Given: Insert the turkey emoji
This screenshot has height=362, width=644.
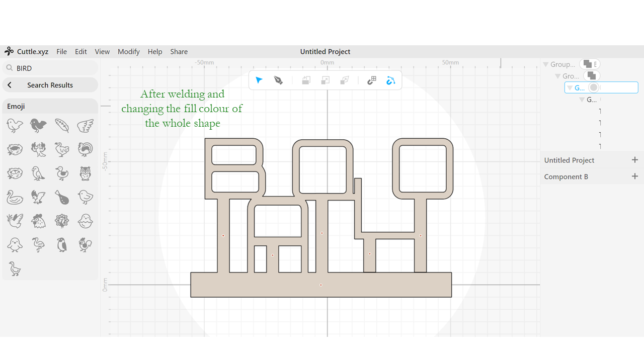Looking at the screenshot, I should 86,149.
